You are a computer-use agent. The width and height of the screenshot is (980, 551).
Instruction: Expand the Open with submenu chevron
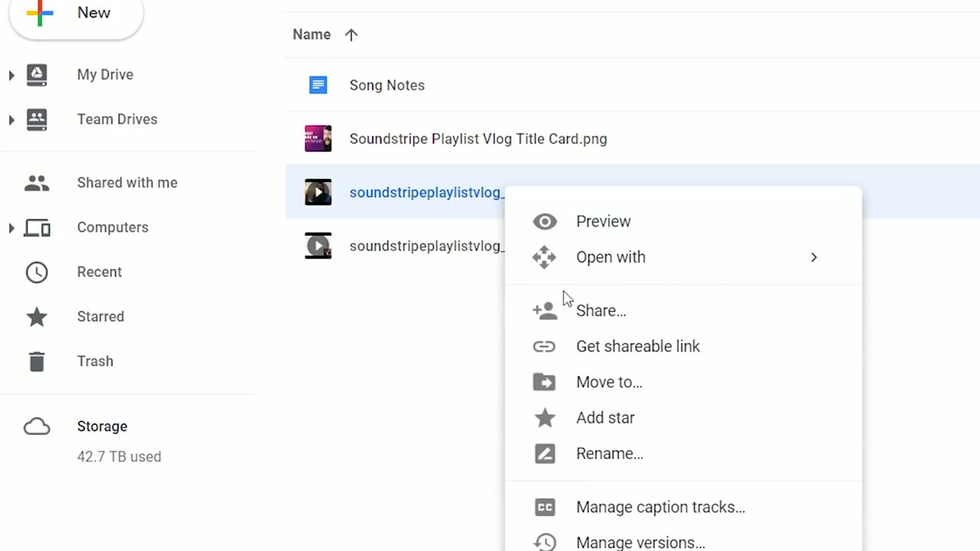[x=814, y=257]
